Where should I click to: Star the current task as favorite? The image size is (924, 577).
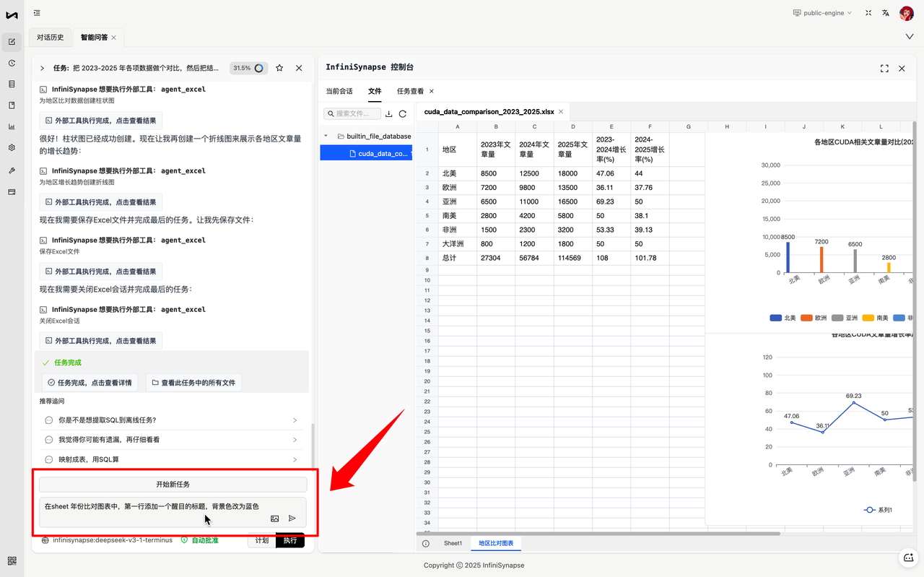coord(279,68)
